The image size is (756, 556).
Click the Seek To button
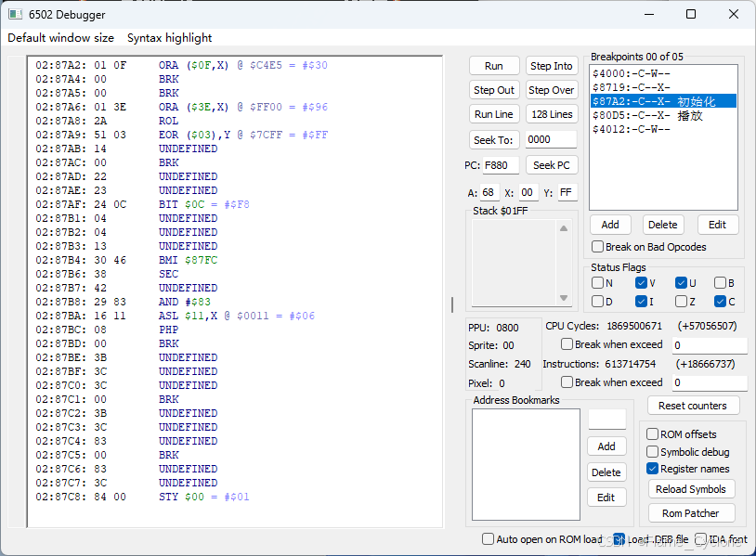[x=494, y=140]
